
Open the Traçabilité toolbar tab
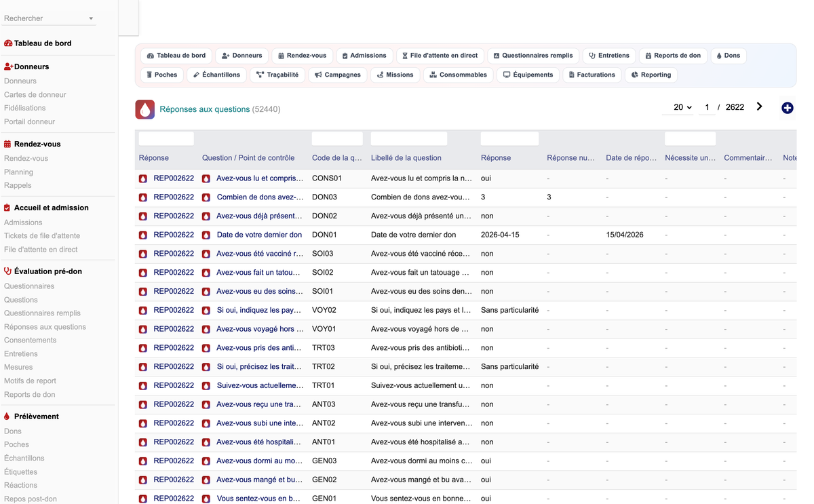tap(277, 75)
